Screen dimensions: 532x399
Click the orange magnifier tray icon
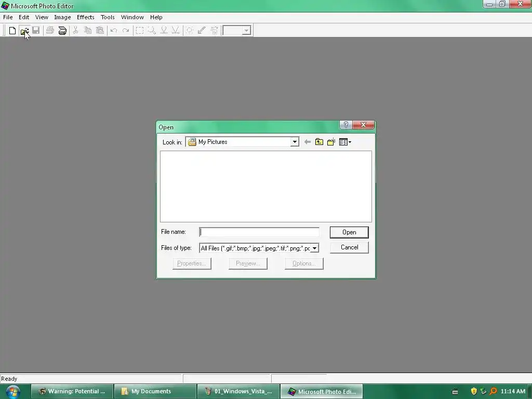[493, 391]
